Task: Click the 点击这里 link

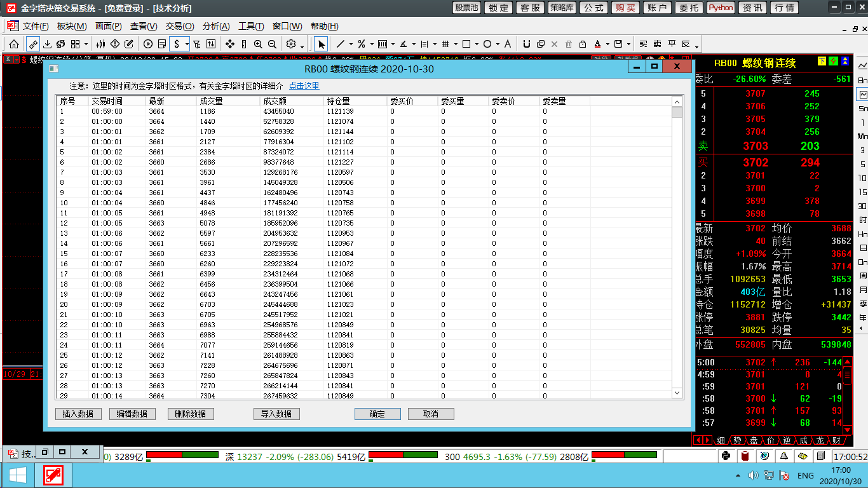Action: (304, 86)
